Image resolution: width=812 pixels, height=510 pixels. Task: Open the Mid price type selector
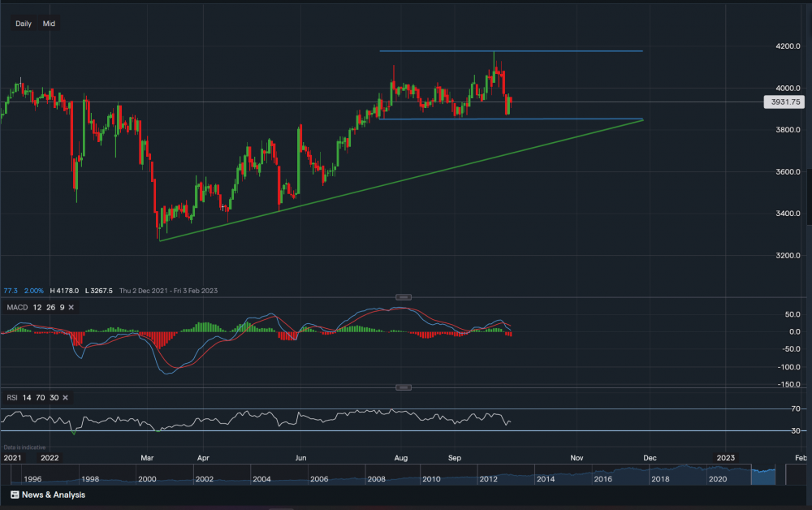click(49, 24)
